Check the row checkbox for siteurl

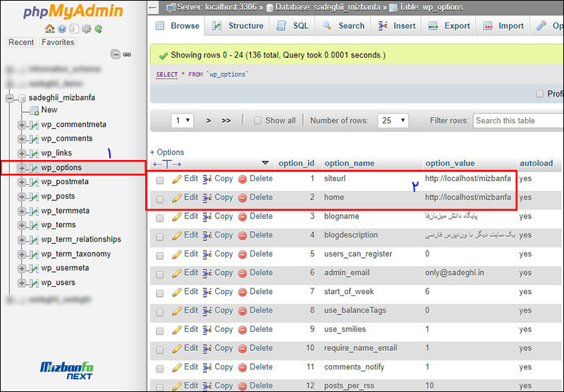tap(160, 180)
